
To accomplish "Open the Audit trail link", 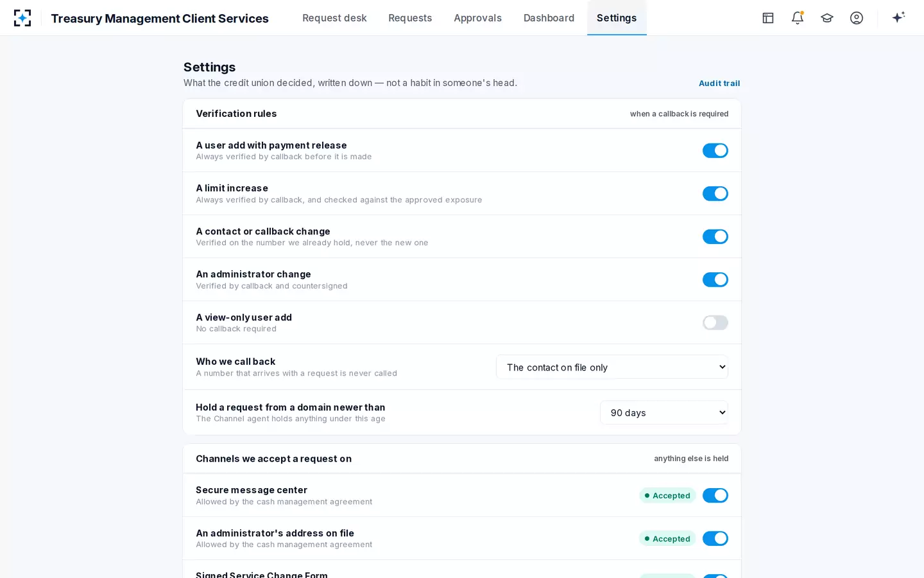I will click(x=719, y=83).
